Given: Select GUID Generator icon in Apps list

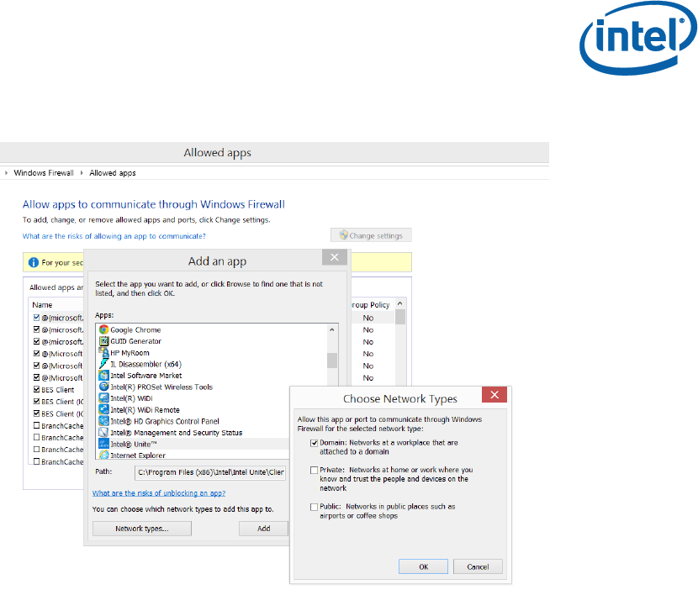Looking at the screenshot, I should click(x=103, y=341).
